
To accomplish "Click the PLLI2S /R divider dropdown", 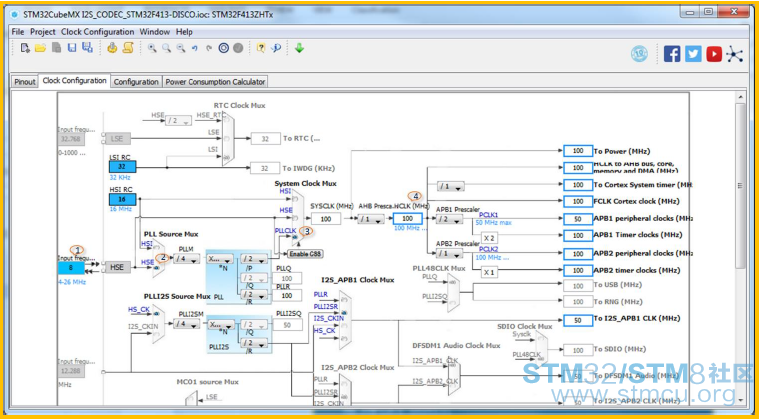I will (x=254, y=343).
